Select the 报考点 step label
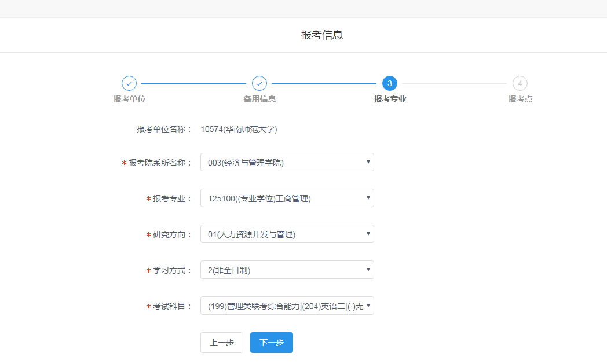This screenshot has height=364, width=607. 520,98
